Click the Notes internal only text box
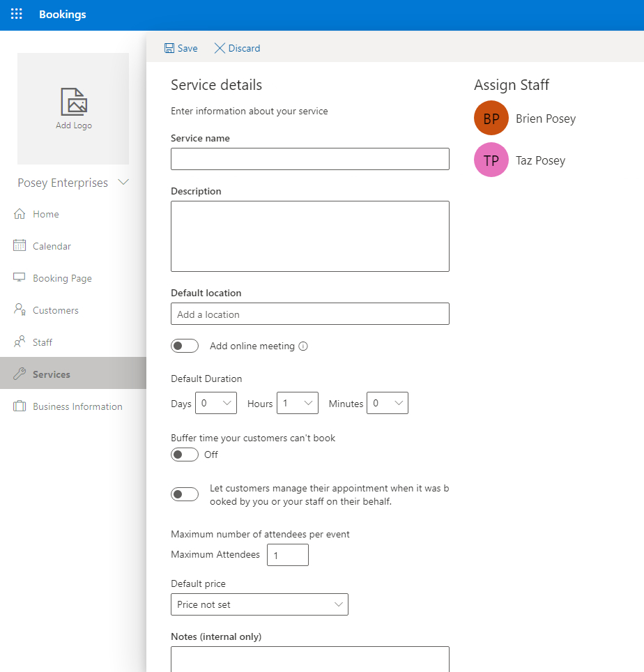 [x=310, y=659]
